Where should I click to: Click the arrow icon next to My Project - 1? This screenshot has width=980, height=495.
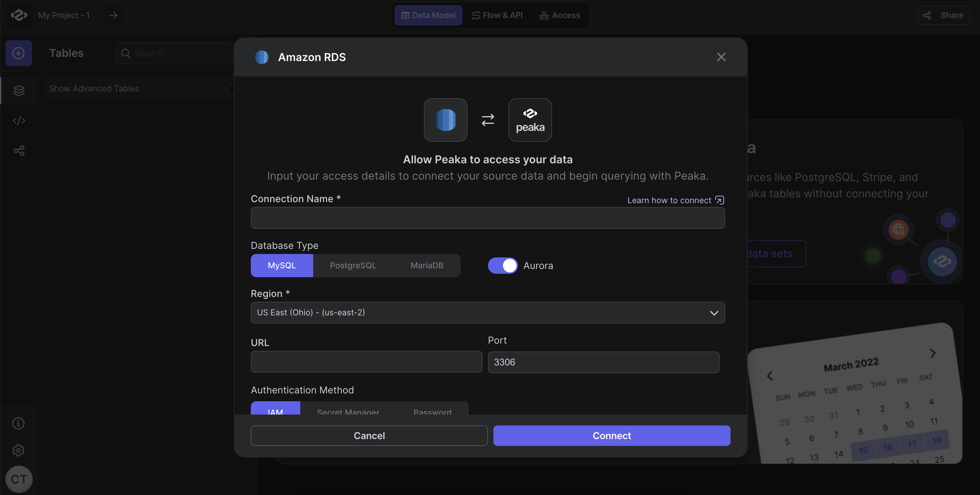tap(113, 15)
